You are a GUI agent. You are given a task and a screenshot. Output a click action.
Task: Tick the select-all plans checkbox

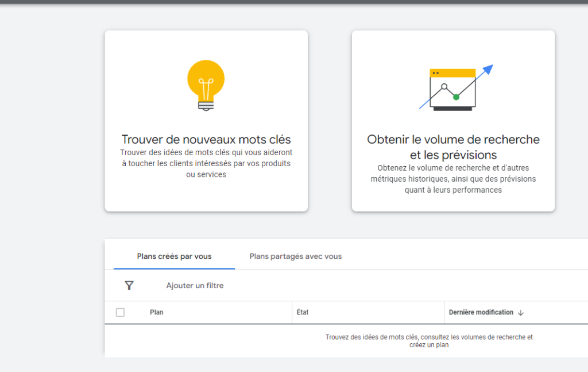(120, 312)
